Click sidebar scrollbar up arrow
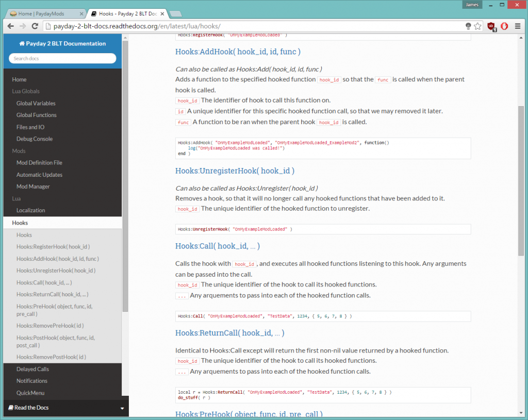This screenshot has height=420, width=528. pyautogui.click(x=125, y=38)
